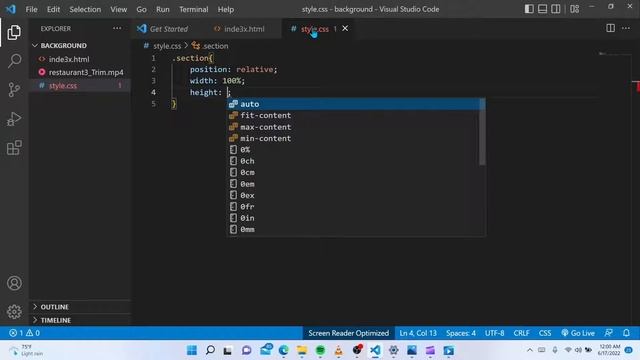Click Screen Reader Optimized status item

point(349,333)
